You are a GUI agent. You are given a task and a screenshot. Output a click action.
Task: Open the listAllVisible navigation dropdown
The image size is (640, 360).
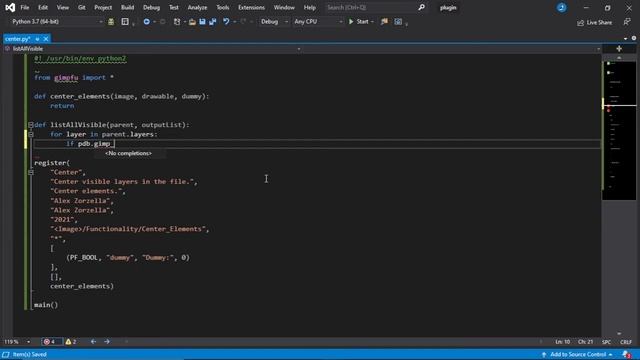tap(153, 49)
